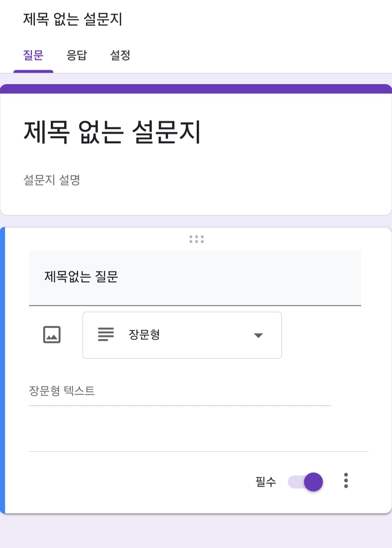Click the 제목없는 질문 question title field
The width and height of the screenshot is (392, 548).
[x=195, y=277]
